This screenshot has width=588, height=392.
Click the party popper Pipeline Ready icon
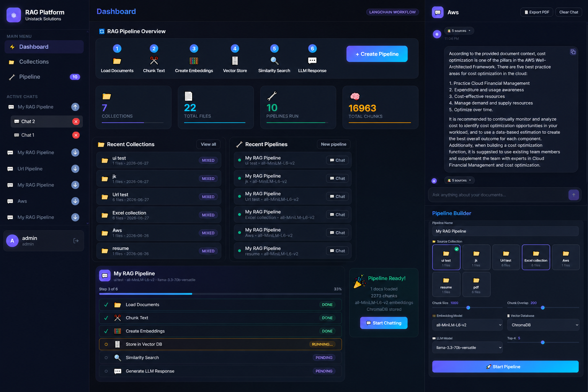click(x=359, y=281)
